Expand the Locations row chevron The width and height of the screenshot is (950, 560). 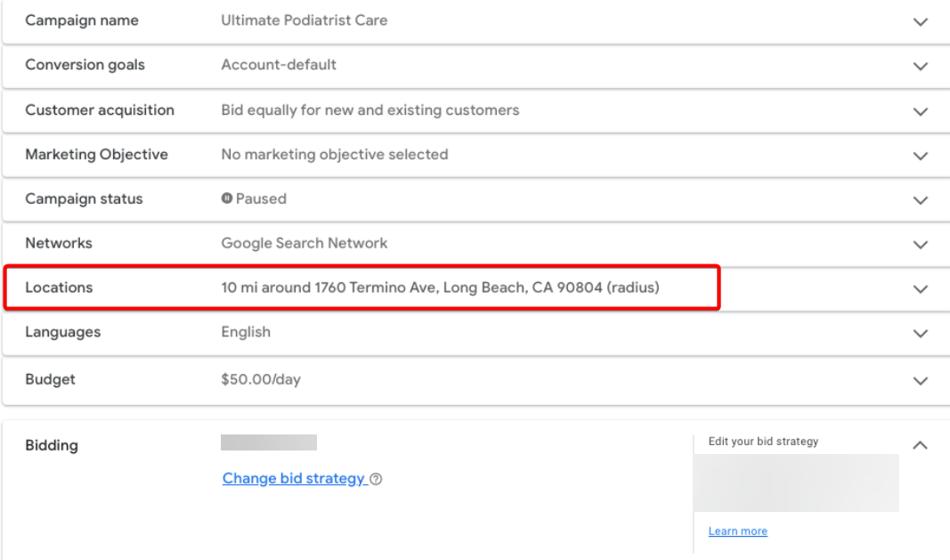point(921,289)
